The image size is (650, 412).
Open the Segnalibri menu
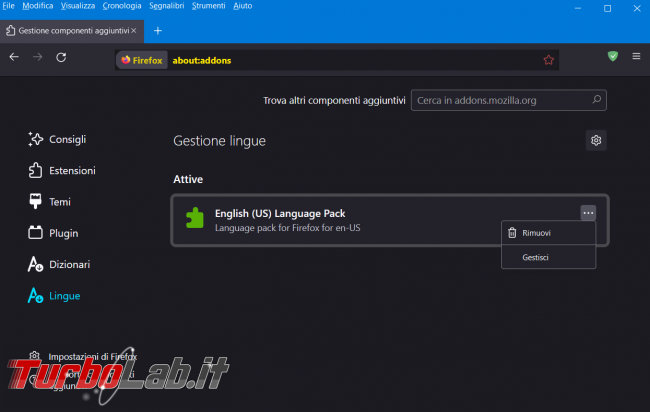[167, 6]
